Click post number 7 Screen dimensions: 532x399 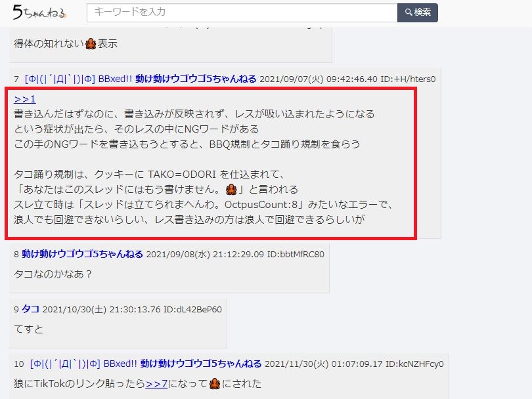tap(16, 79)
